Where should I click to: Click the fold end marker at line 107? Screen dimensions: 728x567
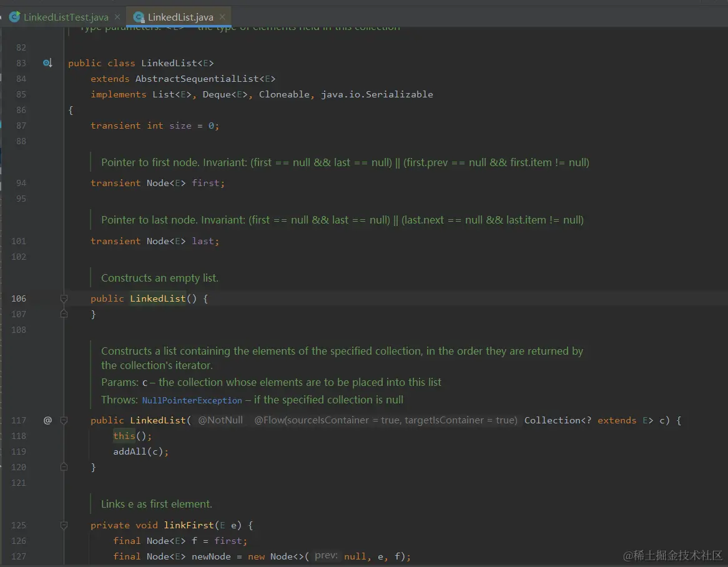pyautogui.click(x=64, y=314)
